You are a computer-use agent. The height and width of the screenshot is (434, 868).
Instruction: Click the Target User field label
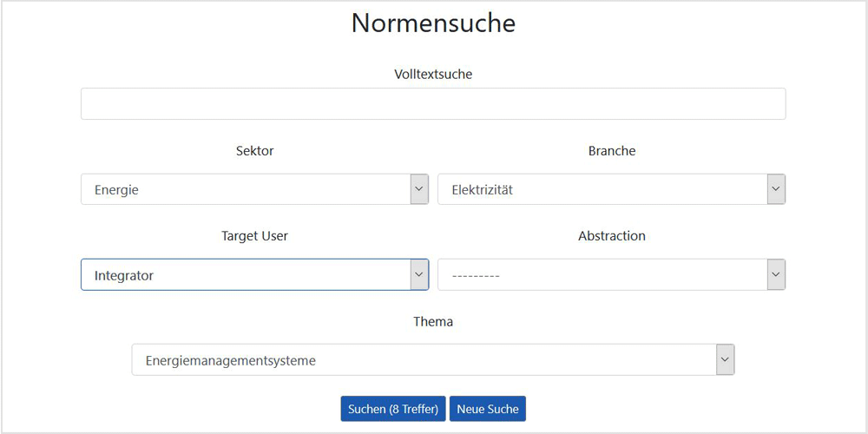click(x=254, y=236)
